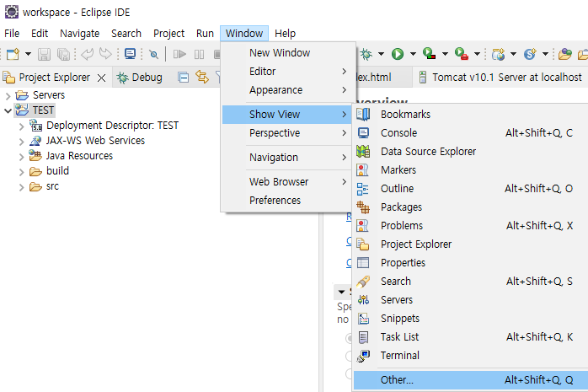Click the Terminal view icon
This screenshot has height=392, width=588.
363,356
